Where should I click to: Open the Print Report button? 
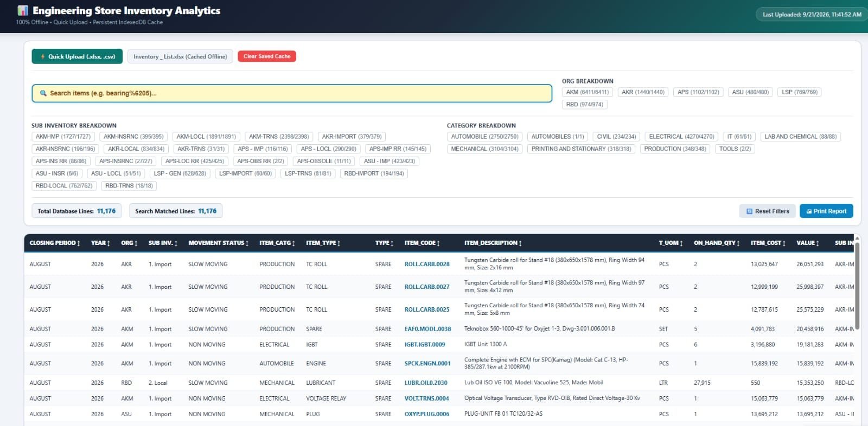coord(826,211)
